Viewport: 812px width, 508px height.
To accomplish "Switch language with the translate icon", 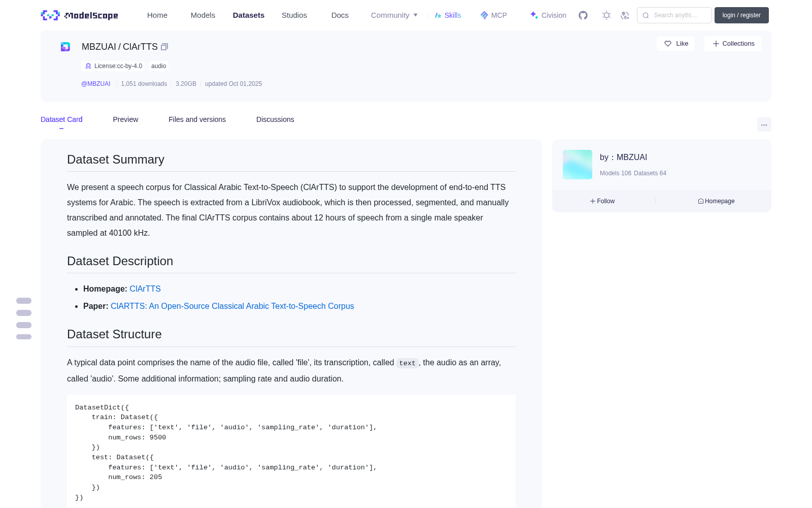I will (x=625, y=15).
